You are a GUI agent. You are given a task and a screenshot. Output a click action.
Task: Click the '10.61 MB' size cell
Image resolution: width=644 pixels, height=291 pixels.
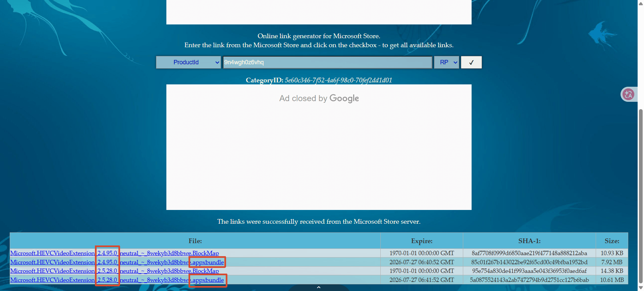click(x=612, y=280)
